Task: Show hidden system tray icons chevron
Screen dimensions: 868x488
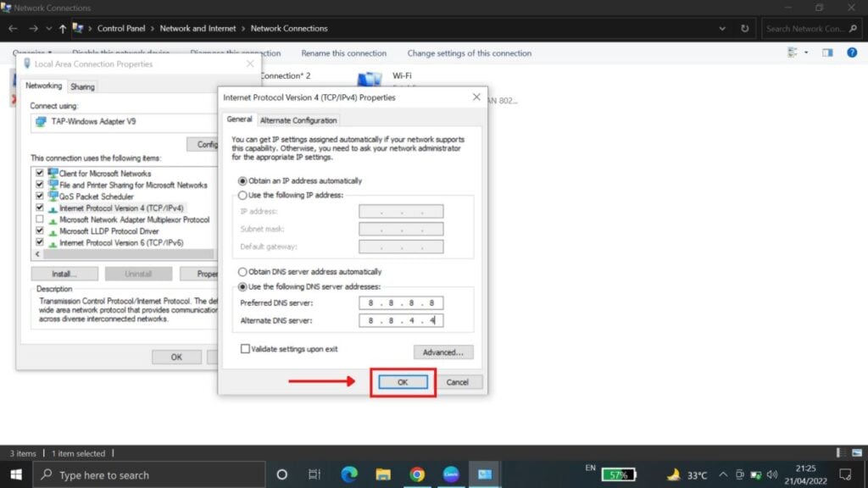Action: pyautogui.click(x=723, y=474)
